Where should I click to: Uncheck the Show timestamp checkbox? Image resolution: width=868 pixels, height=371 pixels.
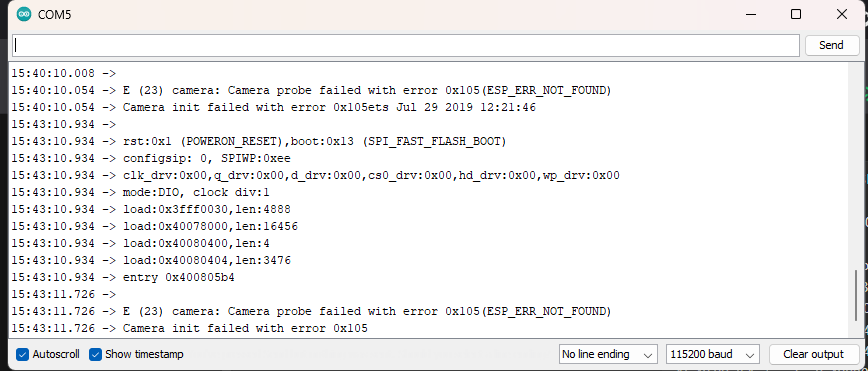tap(95, 354)
